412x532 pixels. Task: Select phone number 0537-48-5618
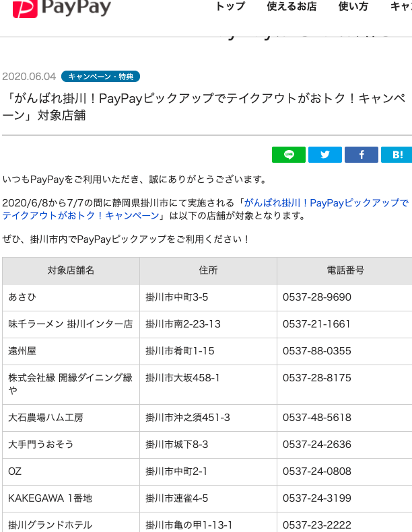317,417
